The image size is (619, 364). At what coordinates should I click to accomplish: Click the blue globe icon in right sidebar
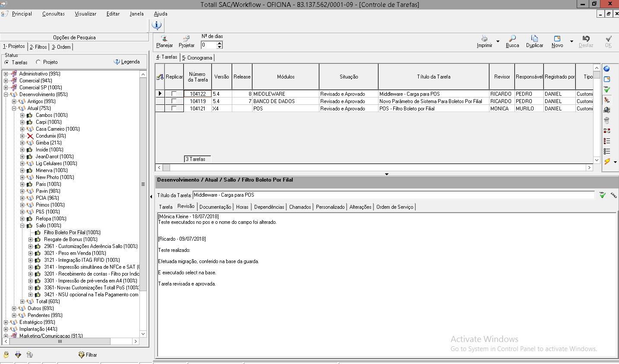coord(607,69)
